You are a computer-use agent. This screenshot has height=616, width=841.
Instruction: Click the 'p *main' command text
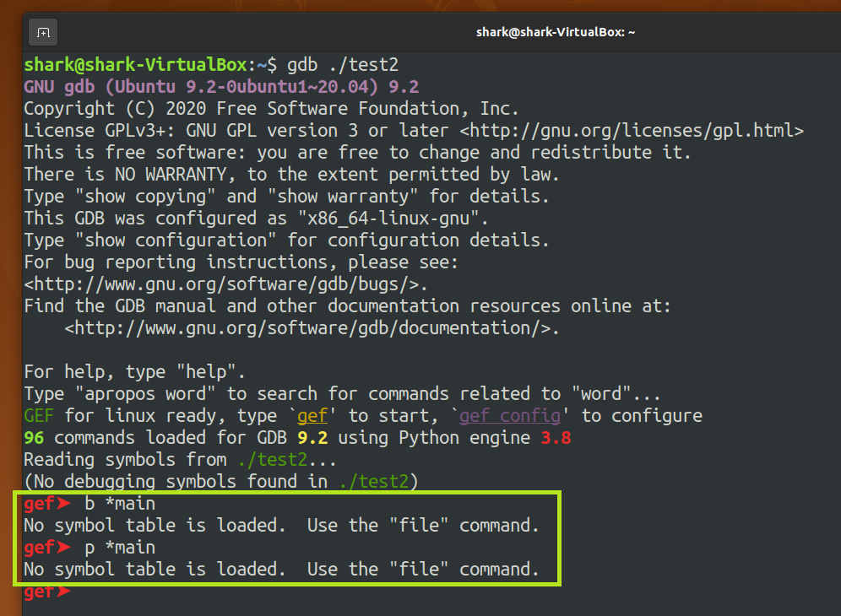pyautogui.click(x=120, y=548)
